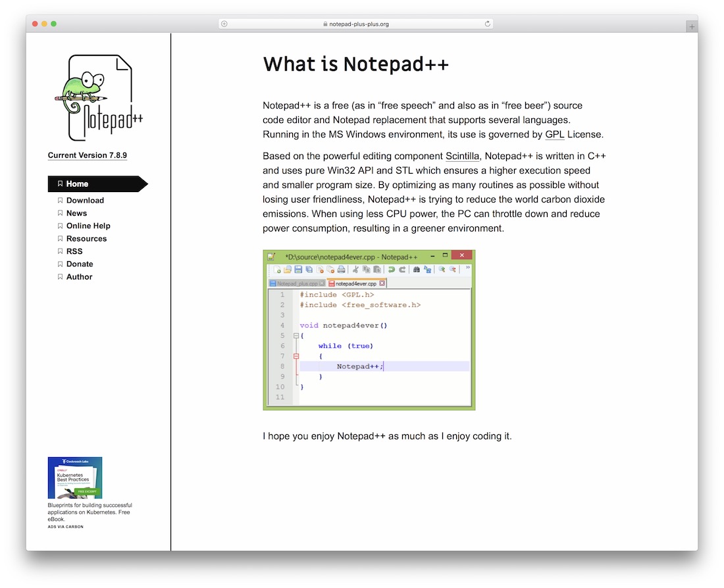Select the notepad4ever.cpp tab
This screenshot has height=588, width=724.
click(x=355, y=283)
